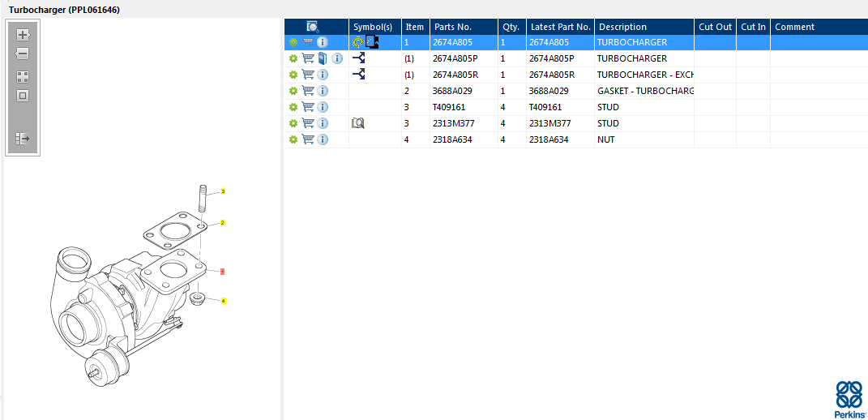868x420 pixels.
Task: Click the Qty. column header
Action: click(512, 27)
